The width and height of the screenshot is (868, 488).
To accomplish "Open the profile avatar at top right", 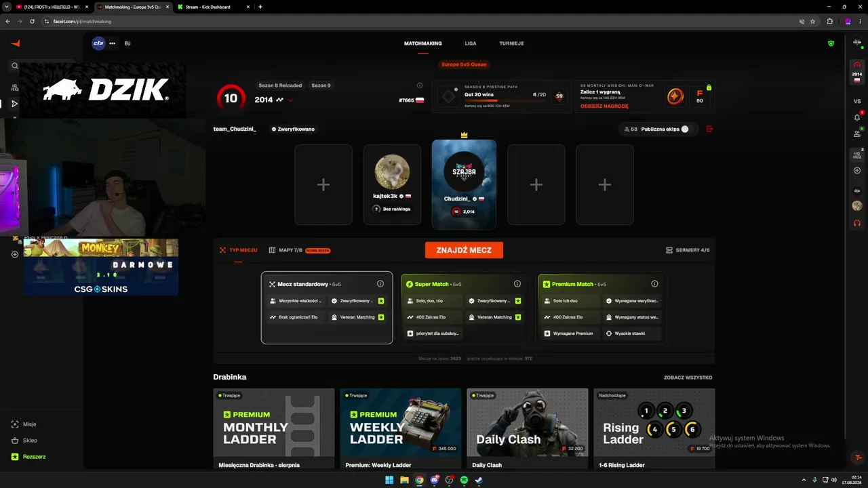I will pyautogui.click(x=857, y=43).
